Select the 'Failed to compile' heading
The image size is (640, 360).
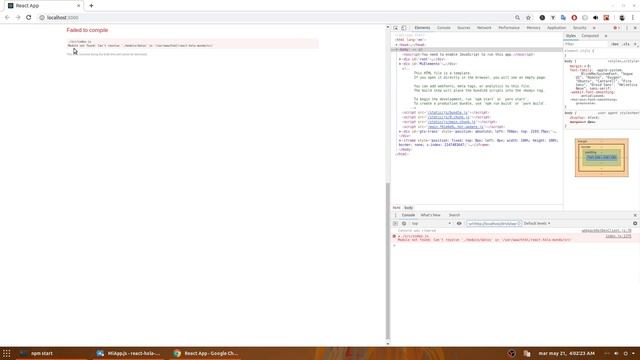[x=87, y=30]
